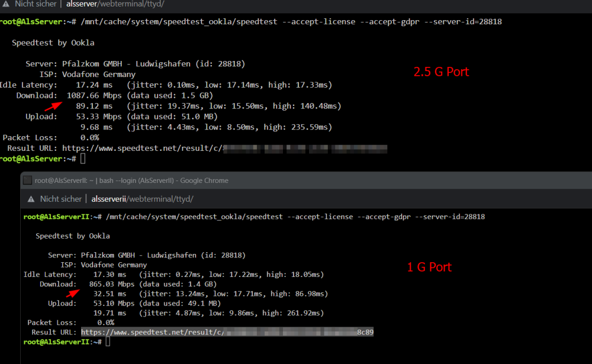592x364 pixels.
Task: Click Packet Loss 0.0% in AlsServer terminal
Action: tap(51, 138)
